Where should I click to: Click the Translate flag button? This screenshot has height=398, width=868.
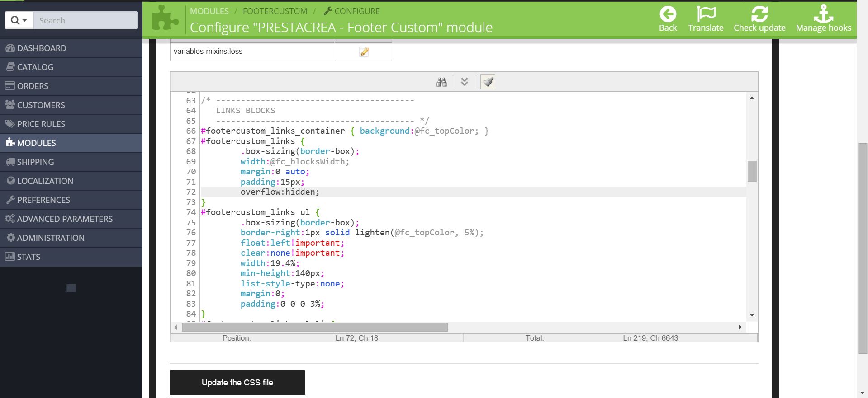tap(706, 19)
